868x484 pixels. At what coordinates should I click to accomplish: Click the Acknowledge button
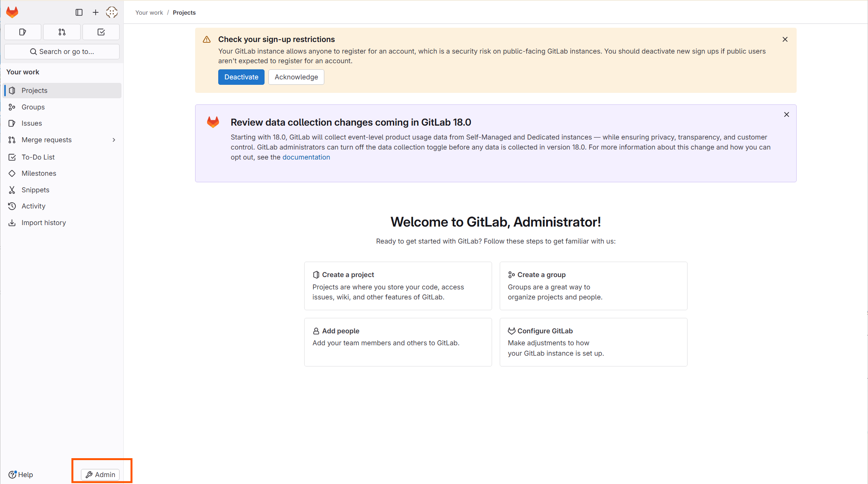(296, 77)
